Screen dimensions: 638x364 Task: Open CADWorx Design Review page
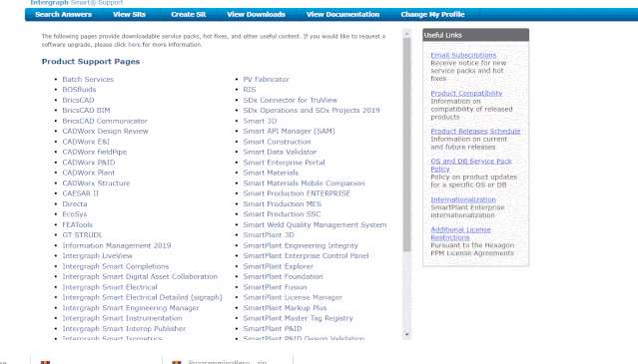click(105, 132)
